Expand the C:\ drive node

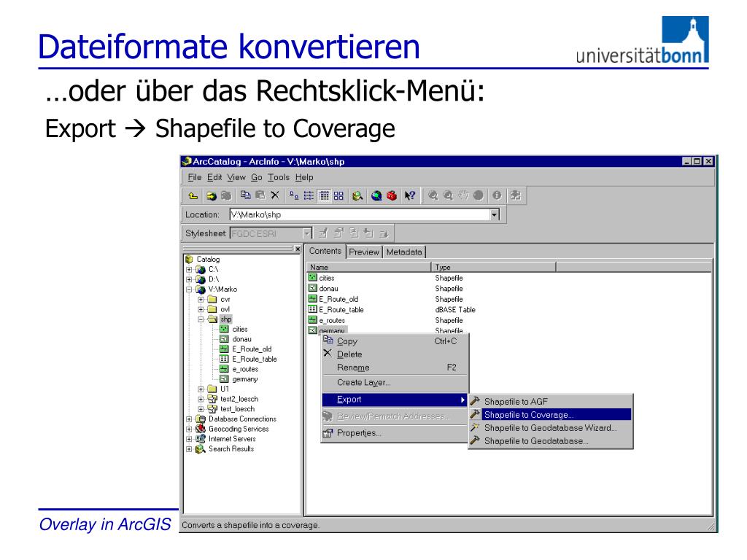(x=189, y=270)
